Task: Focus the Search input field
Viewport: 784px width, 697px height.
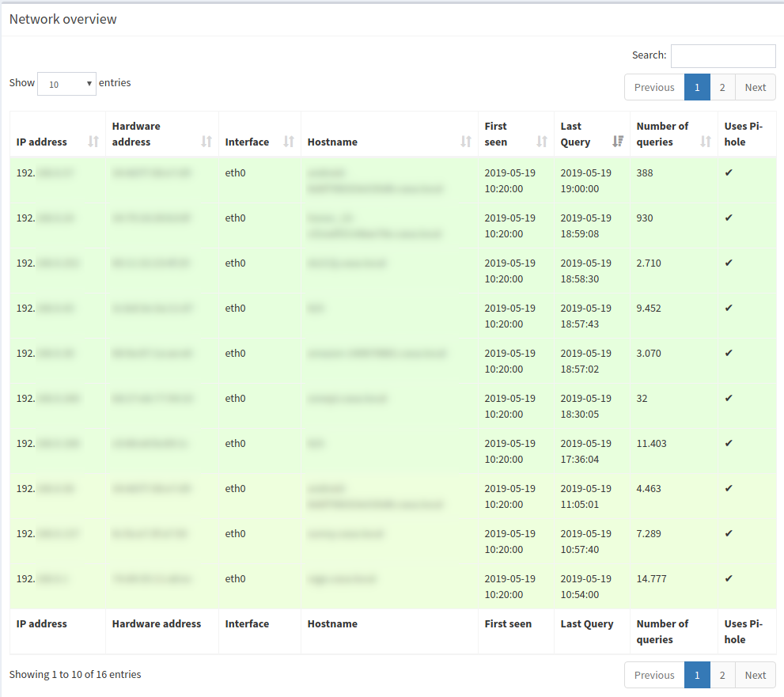Action: pos(723,56)
